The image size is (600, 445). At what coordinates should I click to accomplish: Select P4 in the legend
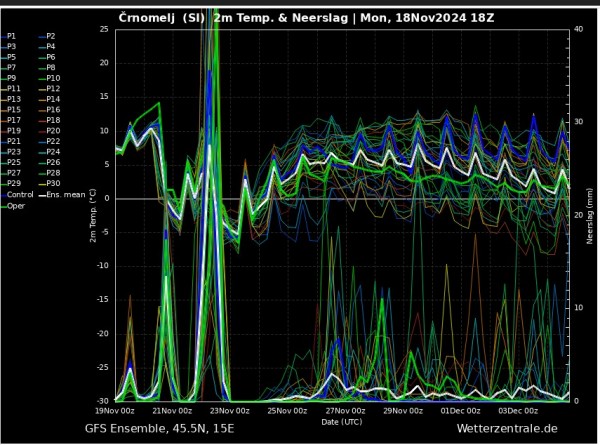point(47,47)
